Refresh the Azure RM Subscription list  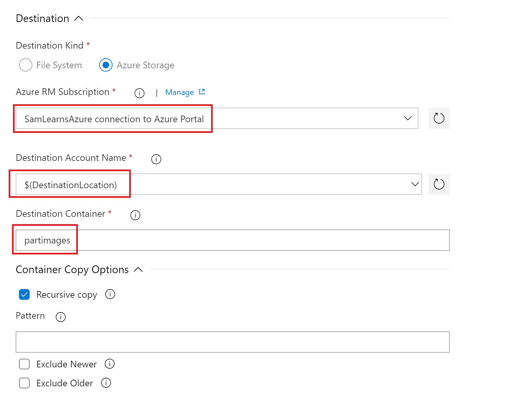tap(439, 118)
